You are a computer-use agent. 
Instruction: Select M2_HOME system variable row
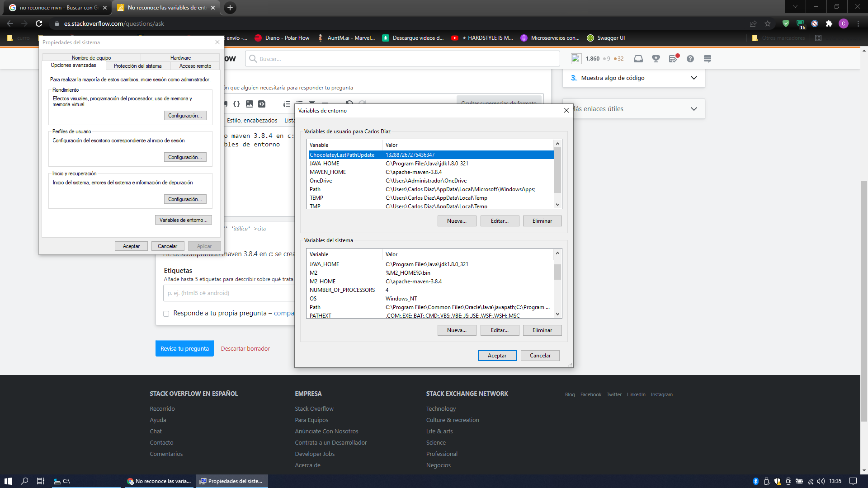click(x=431, y=282)
